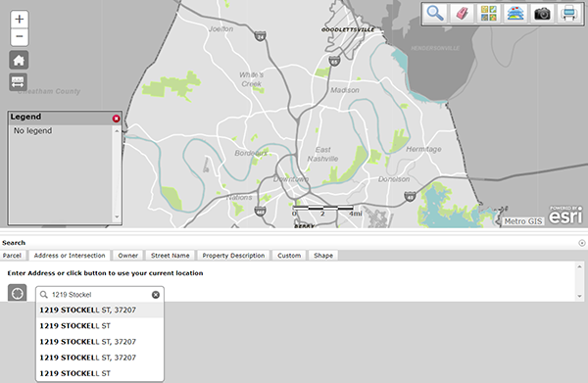Viewport: 588px width, 383px height.
Task: Click the Donelson map label
Action: tap(394, 179)
